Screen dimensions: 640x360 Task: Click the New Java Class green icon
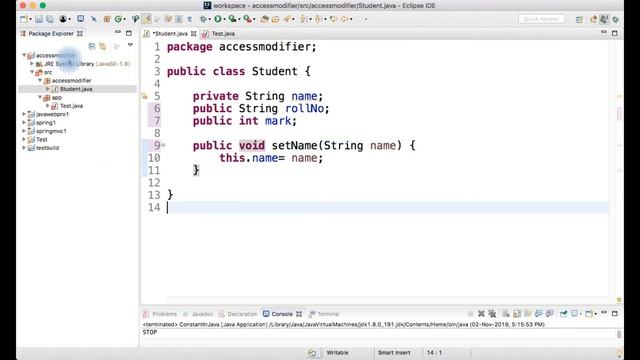118,19
